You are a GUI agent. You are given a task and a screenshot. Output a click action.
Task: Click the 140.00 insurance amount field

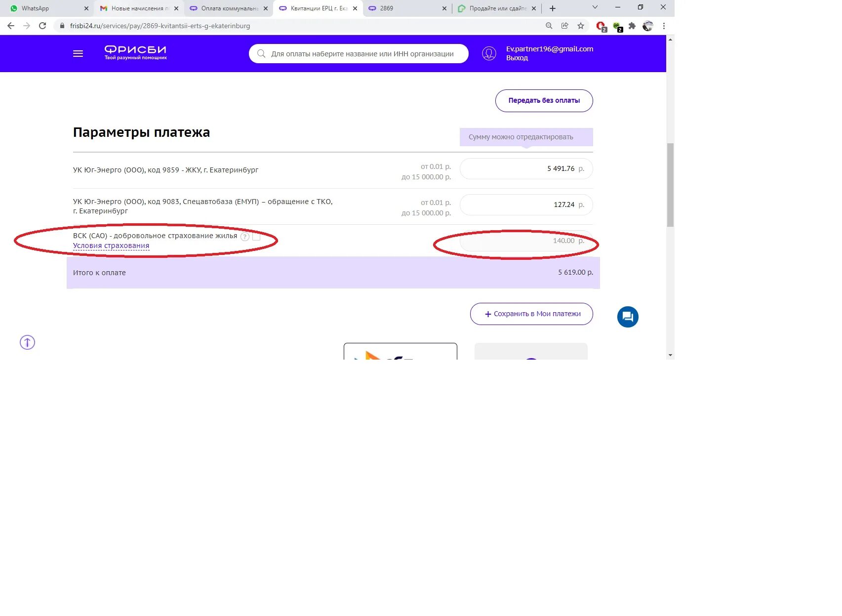(526, 241)
